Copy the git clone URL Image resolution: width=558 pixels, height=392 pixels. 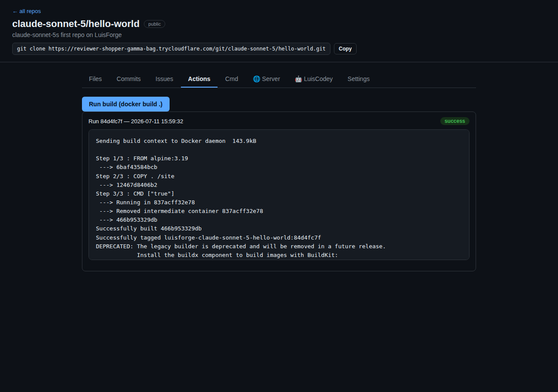[345, 49]
